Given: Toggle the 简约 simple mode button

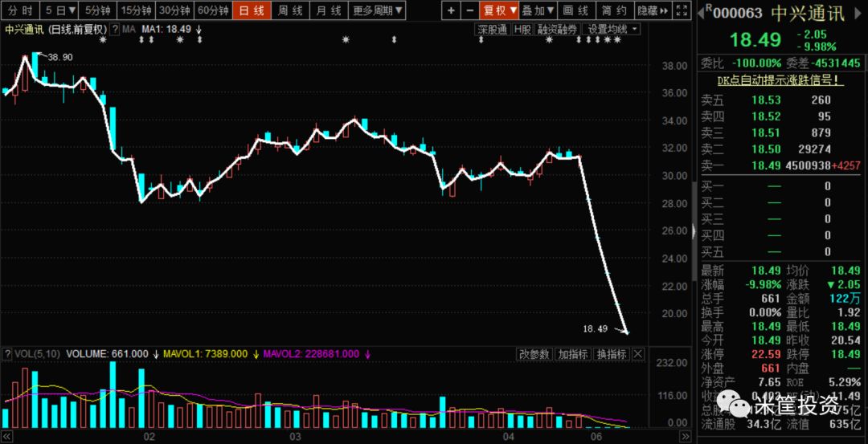Looking at the screenshot, I should pos(615,10).
